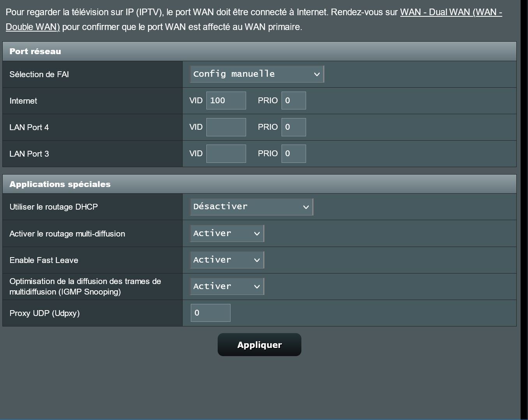Image resolution: width=528 pixels, height=420 pixels.
Task: Expand the Sélection de FAI dropdown
Action: point(257,74)
